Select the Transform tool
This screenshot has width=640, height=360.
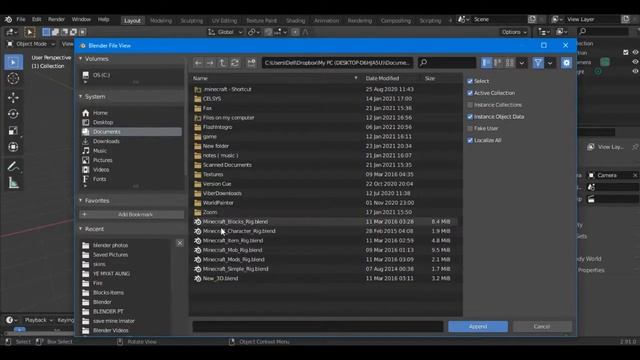pyautogui.click(x=13, y=147)
